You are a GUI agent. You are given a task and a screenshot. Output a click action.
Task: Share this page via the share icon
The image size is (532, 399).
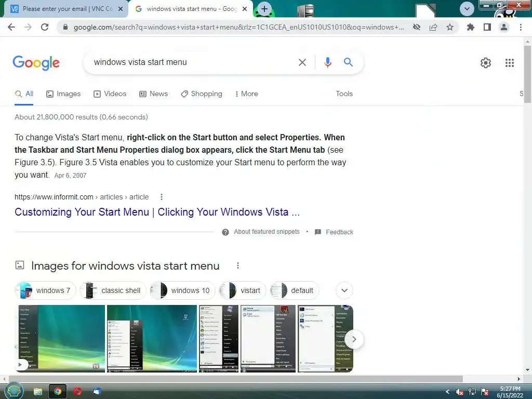(x=433, y=27)
